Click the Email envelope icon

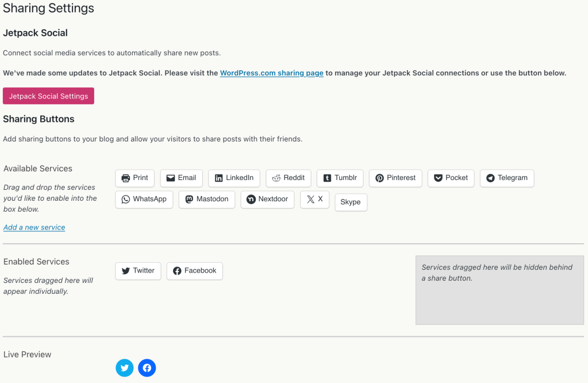click(x=171, y=178)
